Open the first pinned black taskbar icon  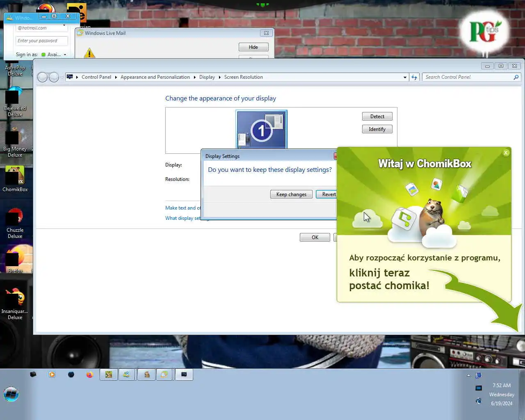(x=33, y=374)
